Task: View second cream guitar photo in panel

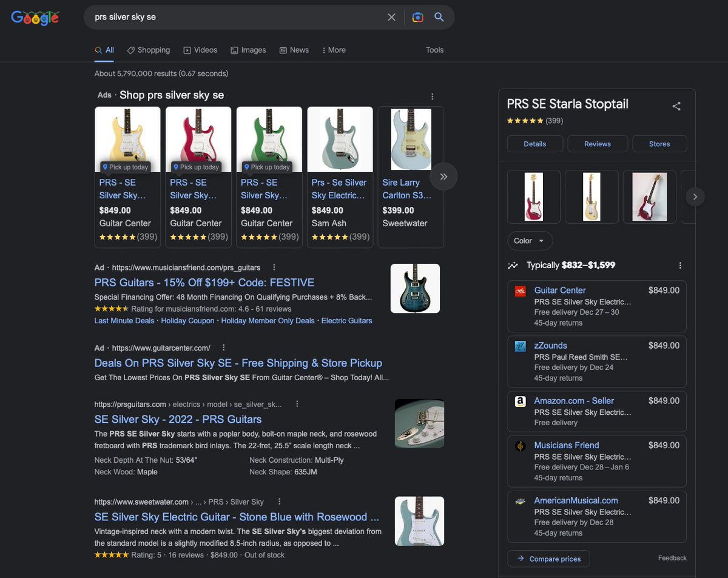Action: click(x=591, y=197)
